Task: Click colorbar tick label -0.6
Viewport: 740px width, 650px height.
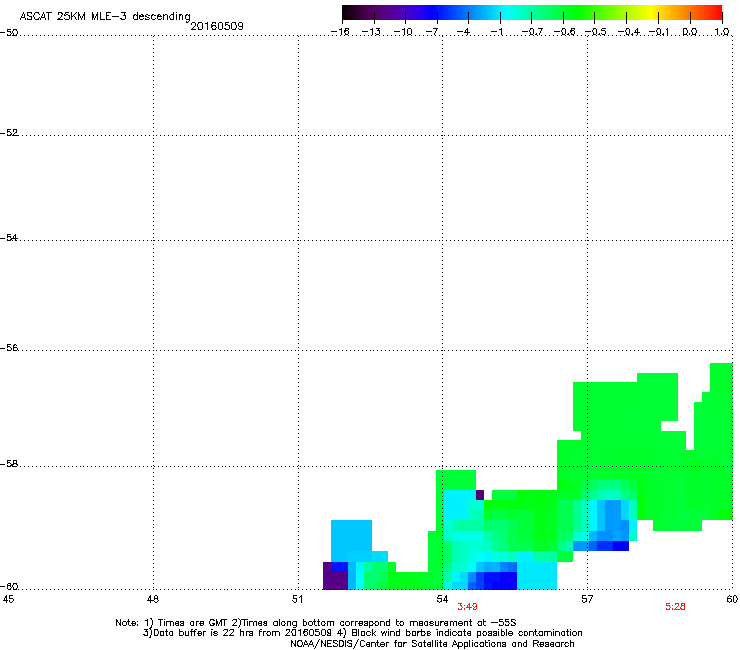Action: pos(564,32)
